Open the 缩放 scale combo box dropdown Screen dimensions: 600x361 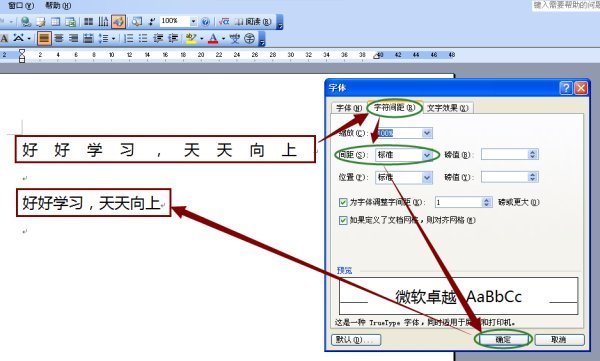pyautogui.click(x=427, y=133)
